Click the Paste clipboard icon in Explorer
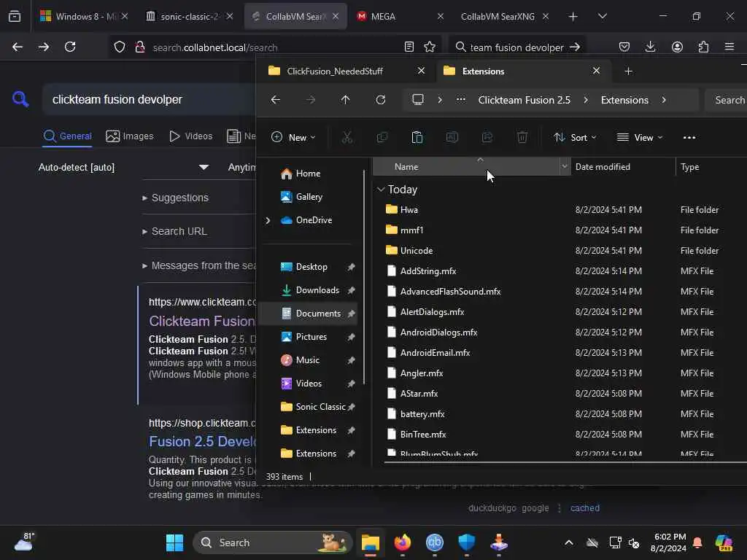 tap(417, 138)
